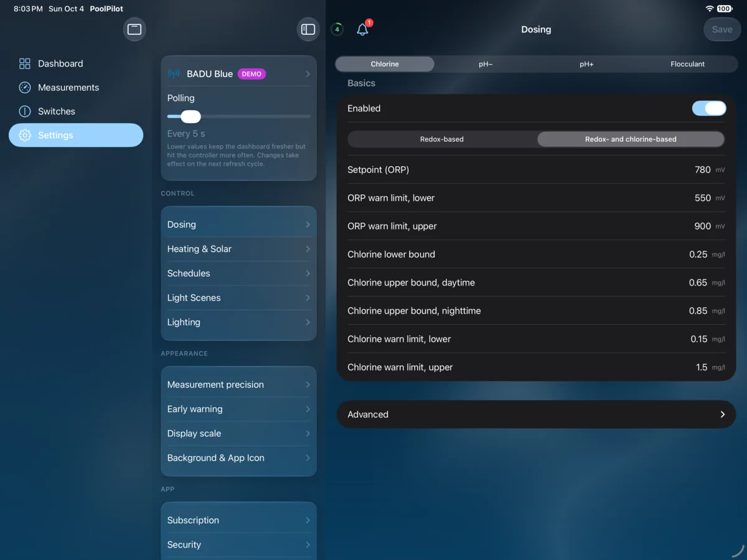Tap the Wi-Fi status icon
The image size is (747, 560).
point(710,9)
